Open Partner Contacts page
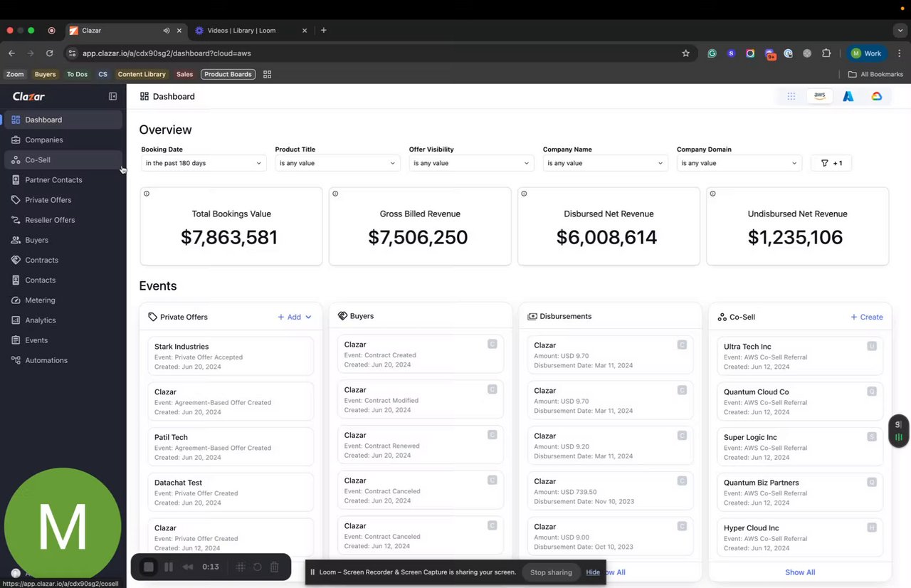Screen dimensions: 911x588 click(x=63, y=180)
